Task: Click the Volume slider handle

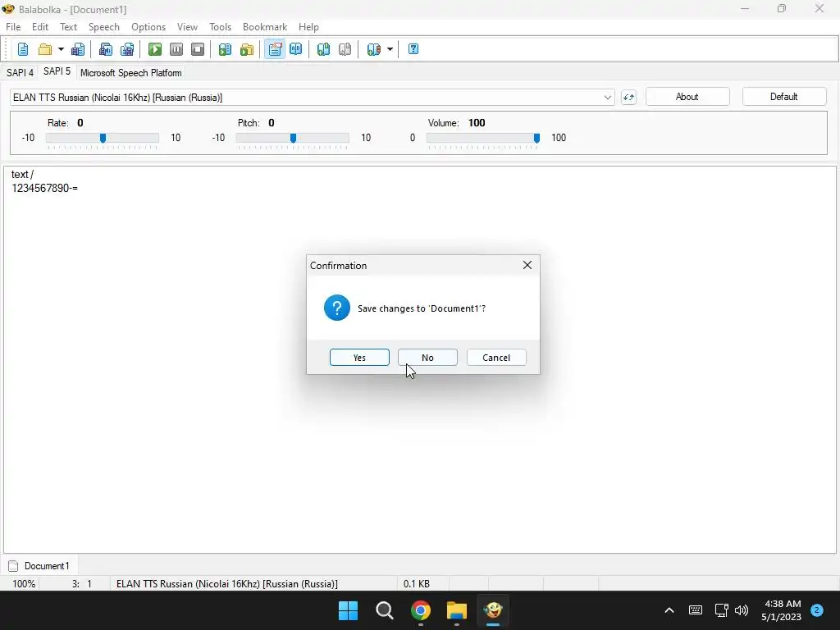Action: [x=536, y=138]
